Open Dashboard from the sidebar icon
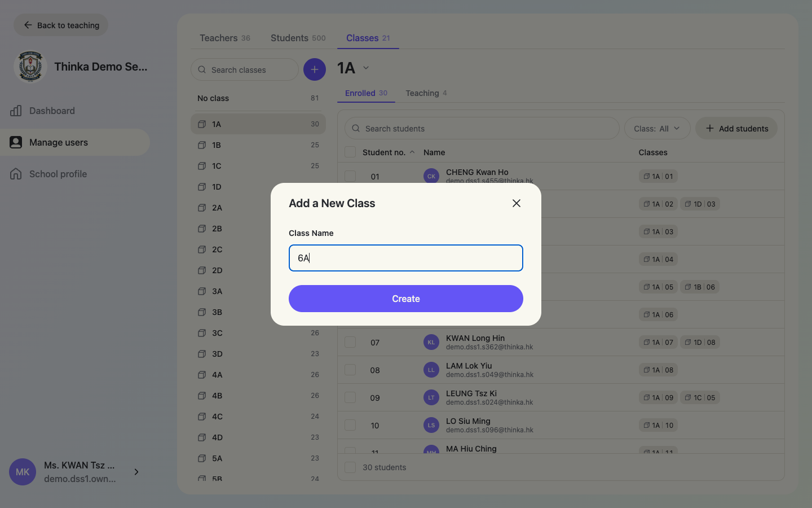The width and height of the screenshot is (812, 508). [16, 111]
